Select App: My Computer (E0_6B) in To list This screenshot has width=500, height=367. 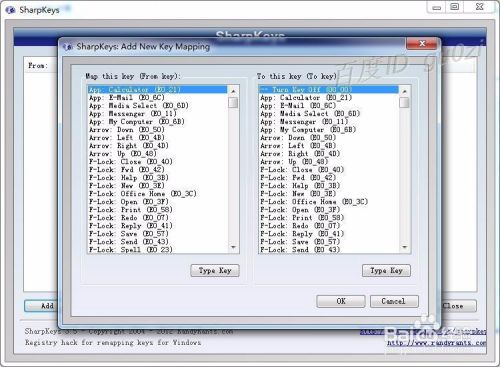329,130
